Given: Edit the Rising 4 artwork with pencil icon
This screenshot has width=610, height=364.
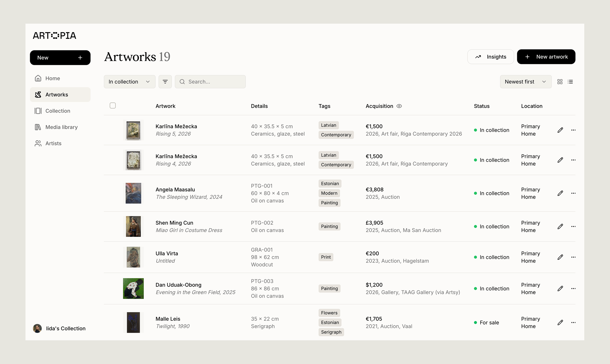Looking at the screenshot, I should click(x=560, y=160).
